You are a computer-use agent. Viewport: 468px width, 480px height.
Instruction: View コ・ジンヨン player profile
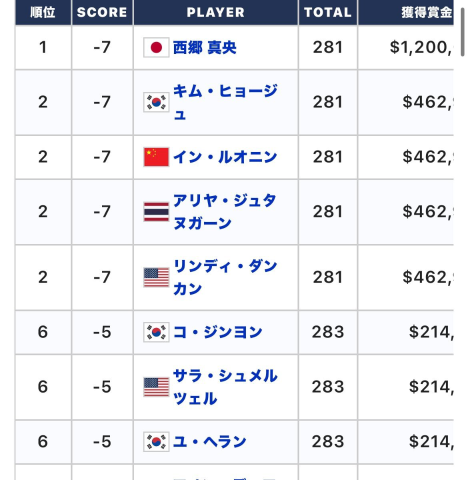218,332
